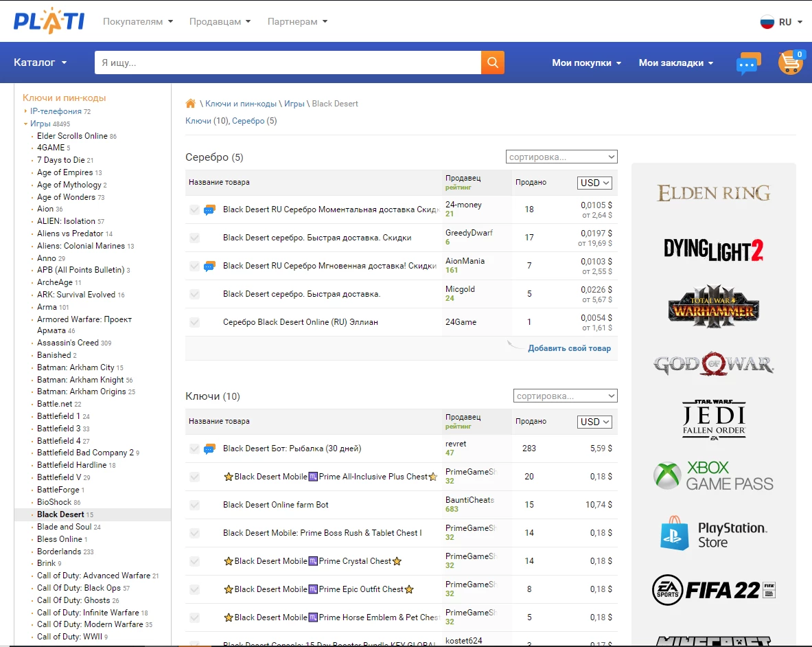This screenshot has height=647, width=812.
Task: Check the 24-money silver listing checkbox
Action: [x=195, y=209]
